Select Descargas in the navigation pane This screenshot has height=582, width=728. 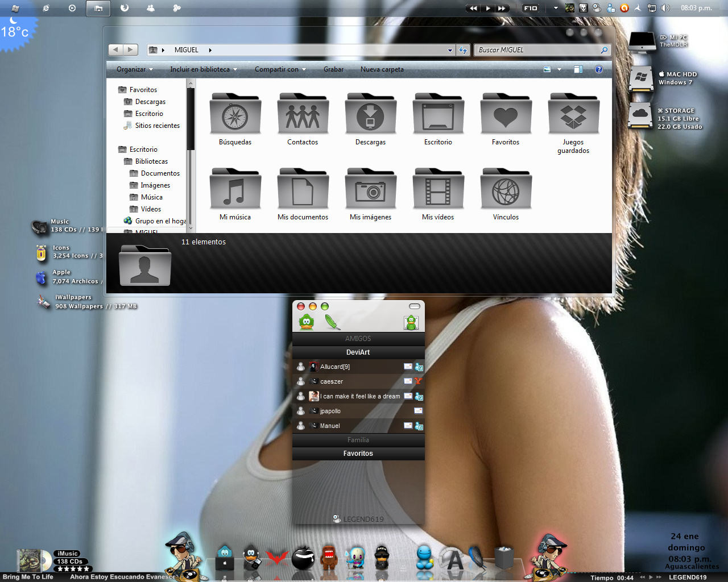(x=150, y=102)
